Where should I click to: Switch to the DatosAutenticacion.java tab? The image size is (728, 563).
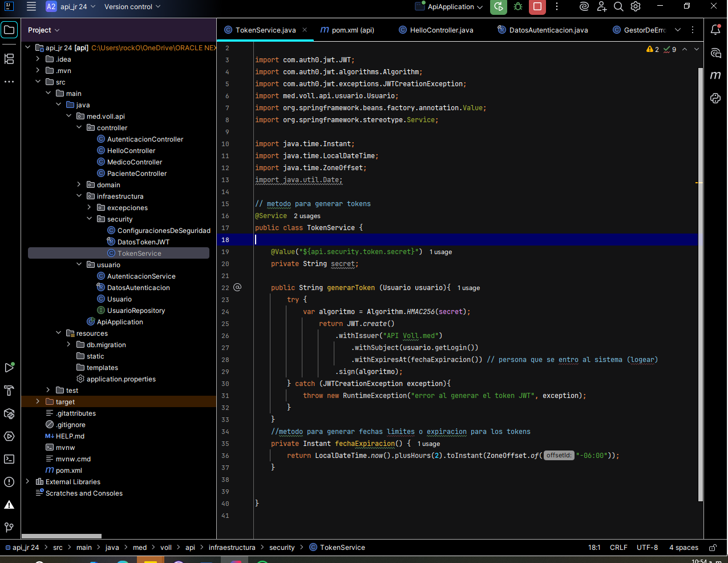point(543,30)
